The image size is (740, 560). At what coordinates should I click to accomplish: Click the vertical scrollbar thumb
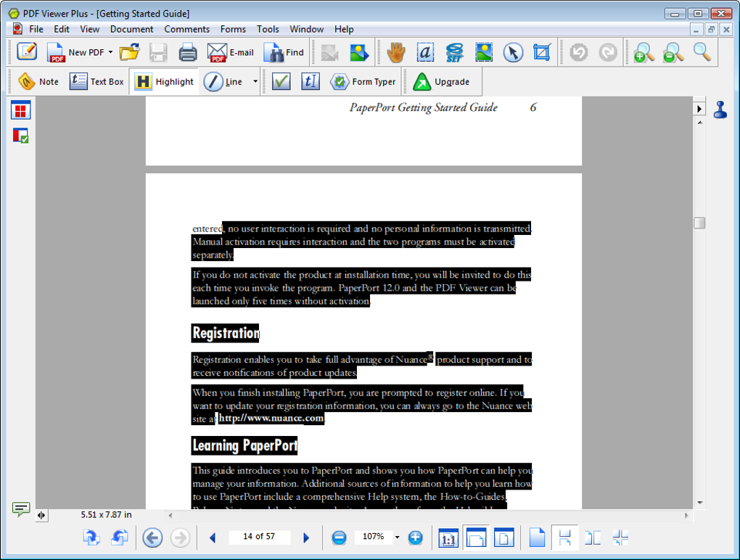699,223
